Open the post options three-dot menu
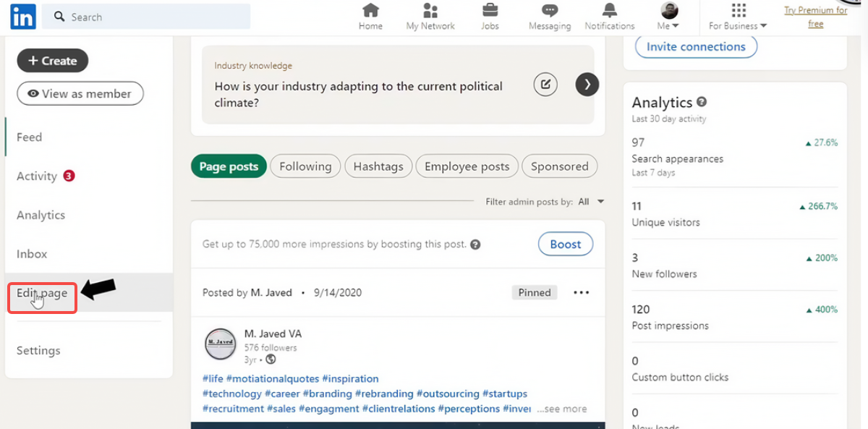The height and width of the screenshot is (429, 868). click(x=582, y=292)
